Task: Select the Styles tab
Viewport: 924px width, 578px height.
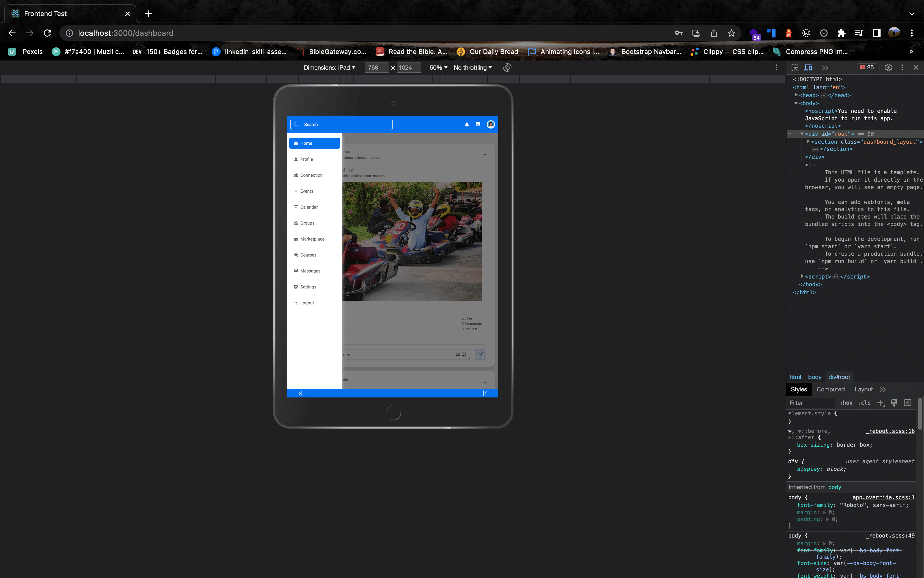Action: coord(799,389)
